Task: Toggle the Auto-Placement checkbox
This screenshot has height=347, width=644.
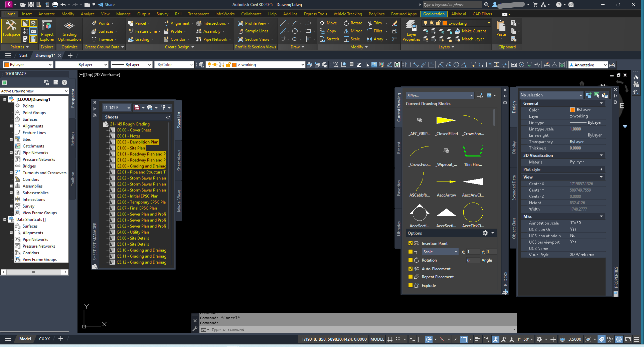Action: [x=411, y=269]
